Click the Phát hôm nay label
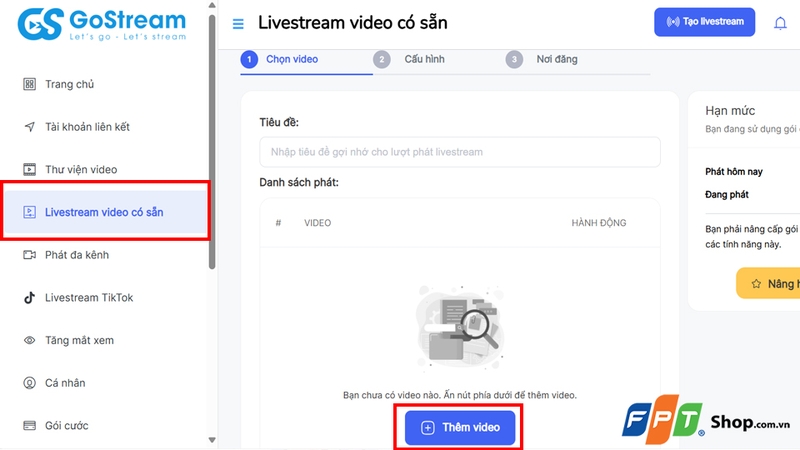Screen dimensions: 800x450 point(734,171)
